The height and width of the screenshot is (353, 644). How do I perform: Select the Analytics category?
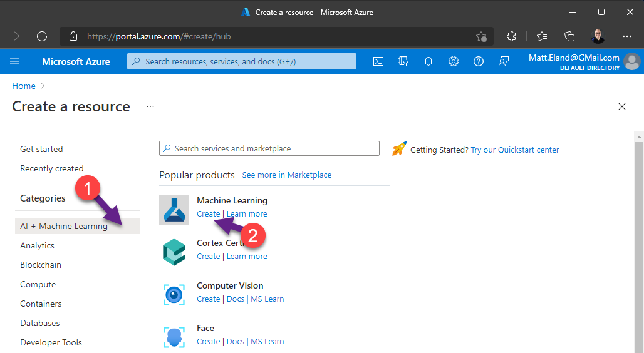[37, 245]
